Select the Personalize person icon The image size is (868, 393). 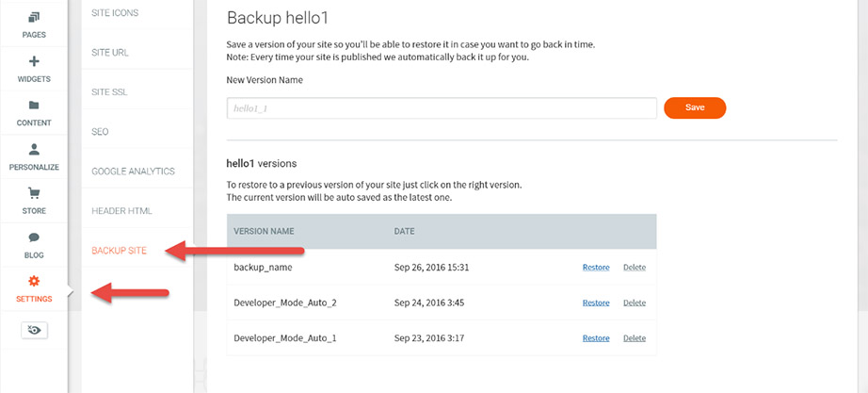(x=34, y=149)
